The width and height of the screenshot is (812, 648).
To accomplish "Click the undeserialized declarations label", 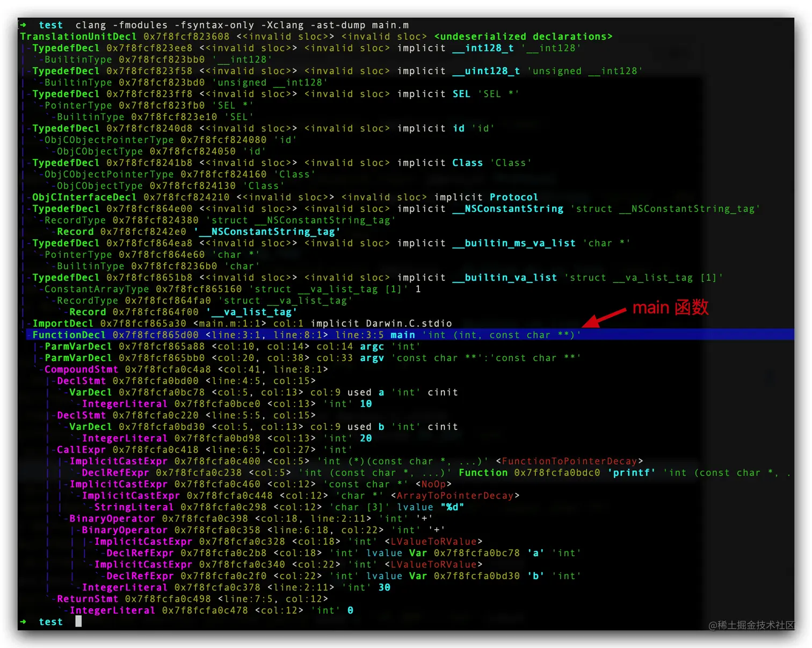I will tap(524, 36).
